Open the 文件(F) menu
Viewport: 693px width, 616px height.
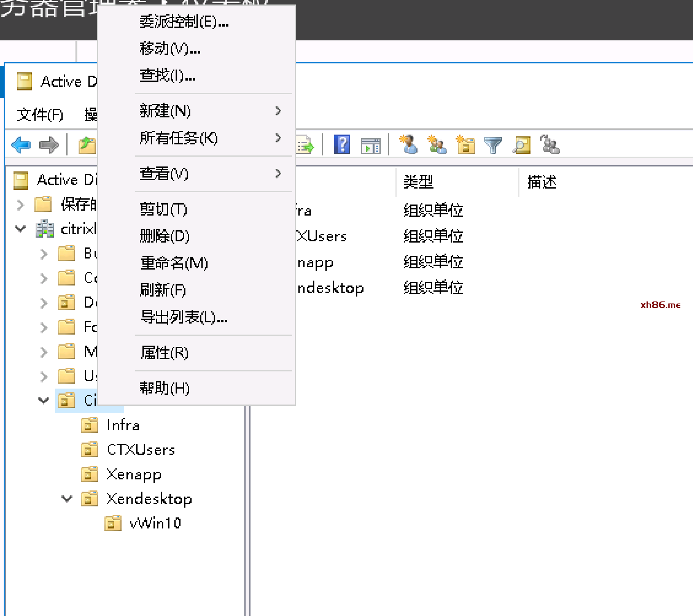click(40, 115)
